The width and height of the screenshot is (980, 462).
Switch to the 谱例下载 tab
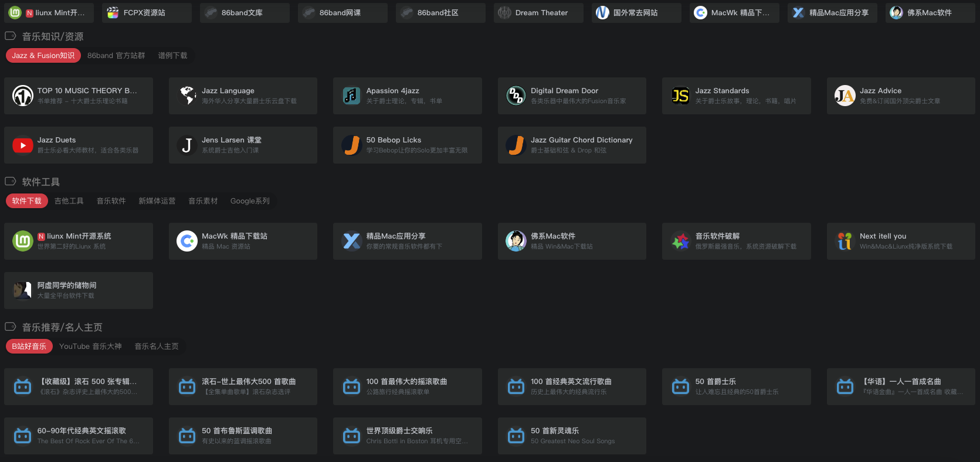point(172,56)
